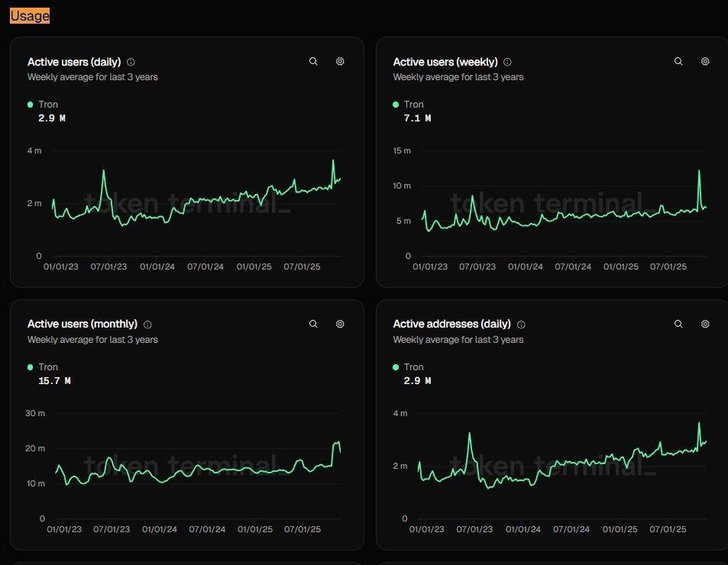Click 07/01/23 spike in daily users chart
Image resolution: width=728 pixels, height=565 pixels.
coord(104,171)
